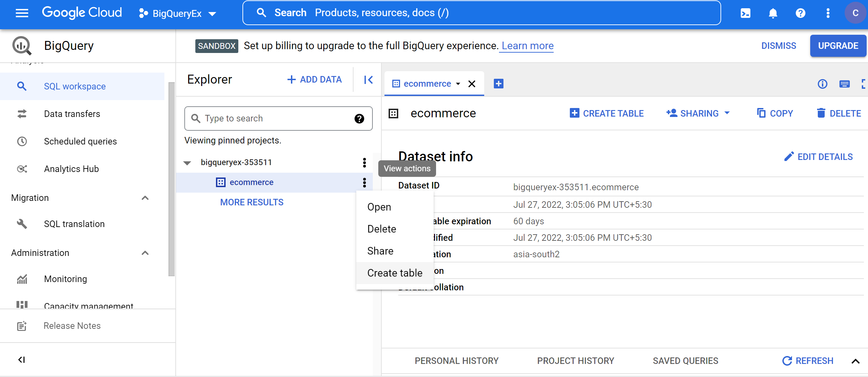
Task: Click the Release Notes icon
Action: (22, 326)
